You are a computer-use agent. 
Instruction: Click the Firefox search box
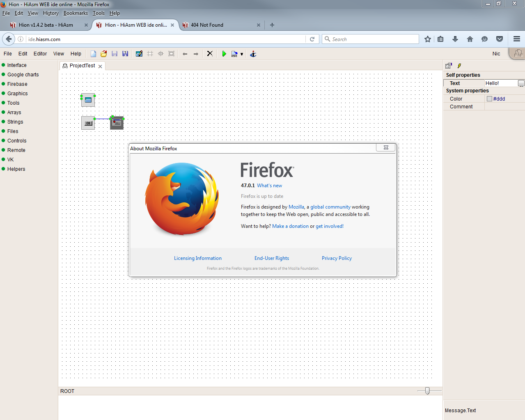(x=370, y=39)
